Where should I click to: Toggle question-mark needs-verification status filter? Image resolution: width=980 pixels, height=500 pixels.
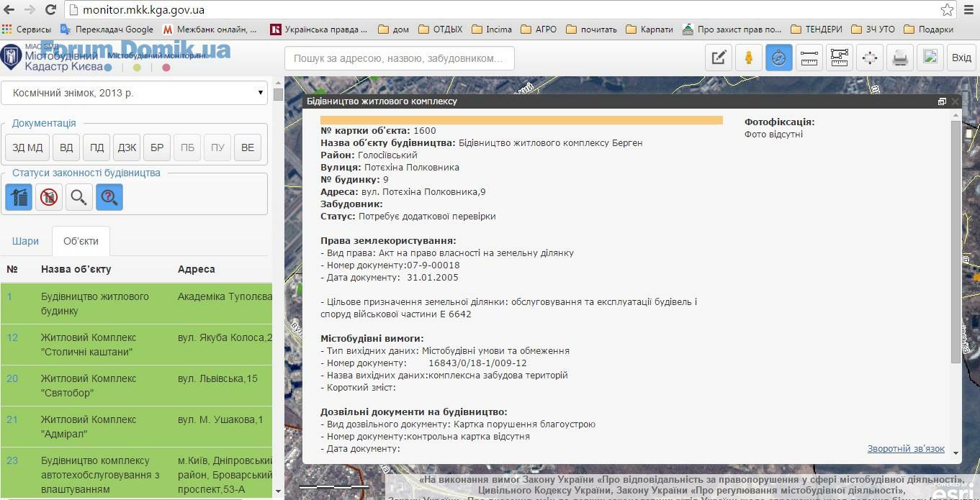click(x=109, y=197)
